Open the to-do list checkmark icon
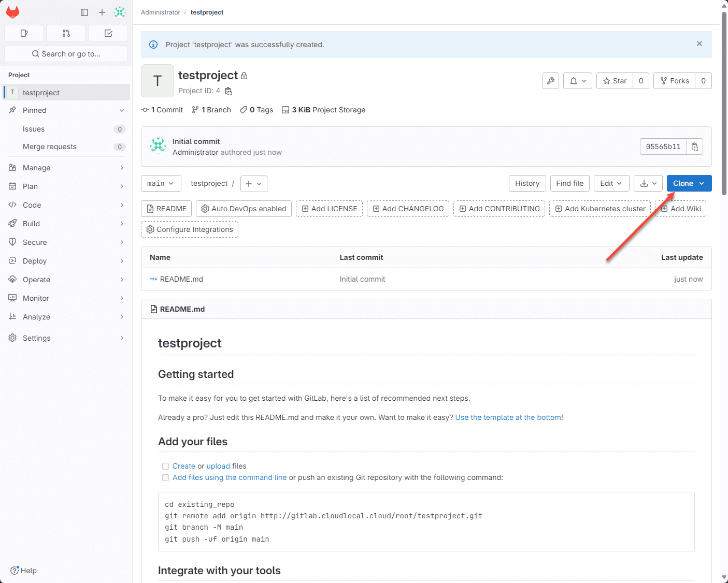728x583 pixels. [x=108, y=33]
